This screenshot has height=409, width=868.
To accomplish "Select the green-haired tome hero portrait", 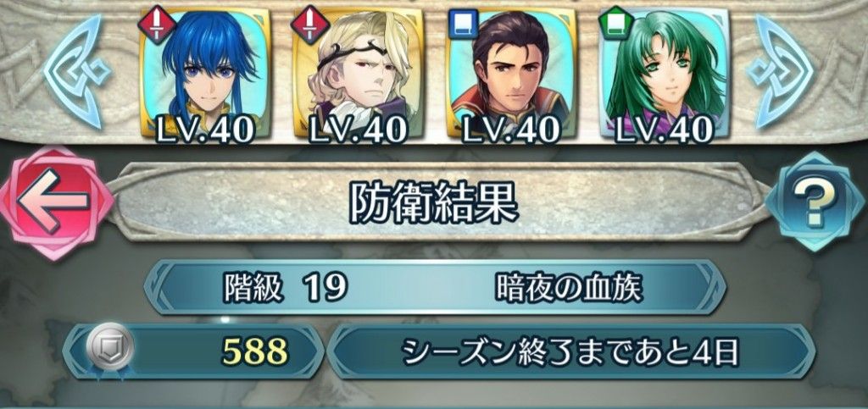I will click(665, 73).
